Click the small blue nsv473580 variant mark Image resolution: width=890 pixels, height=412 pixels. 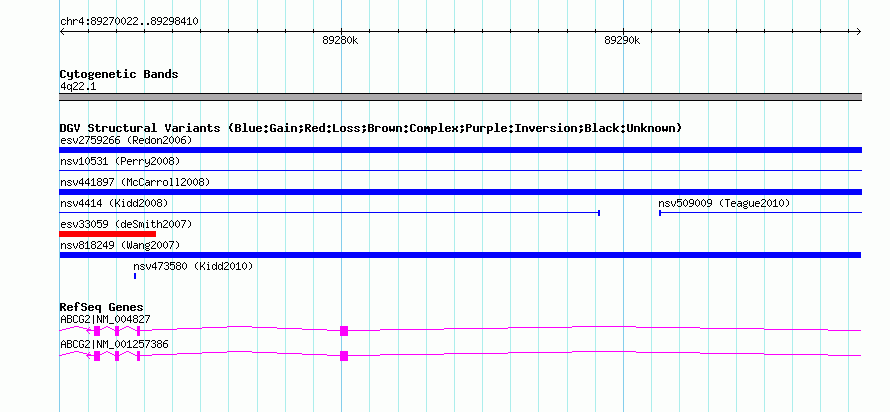(135, 276)
